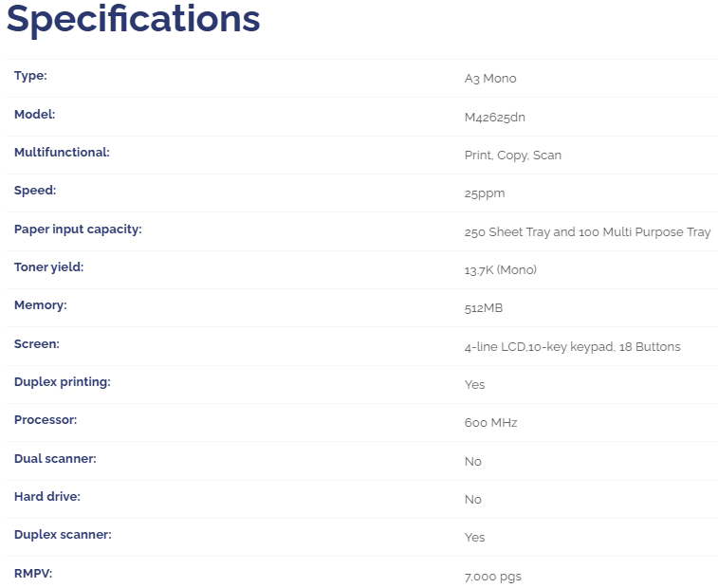Click the Print, Copy, Scan value

tap(512, 156)
